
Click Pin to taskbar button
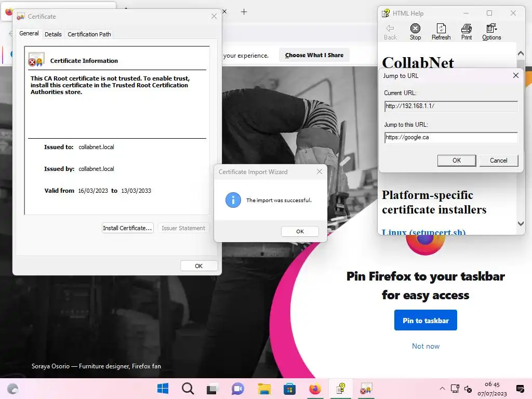[x=425, y=320]
